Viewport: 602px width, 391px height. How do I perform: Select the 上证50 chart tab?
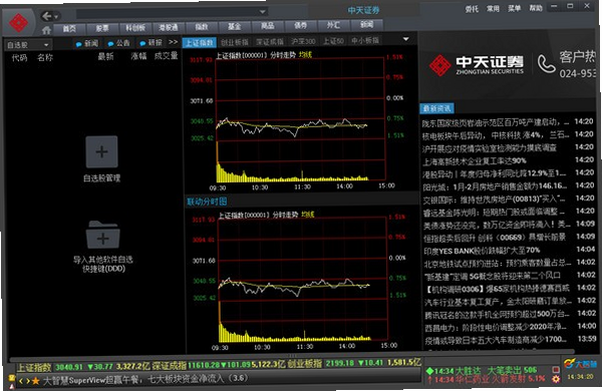click(x=333, y=41)
